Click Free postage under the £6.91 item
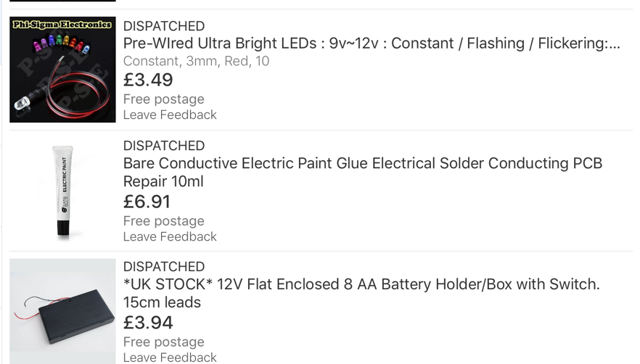Screen dimensions: 640x364 163,221
